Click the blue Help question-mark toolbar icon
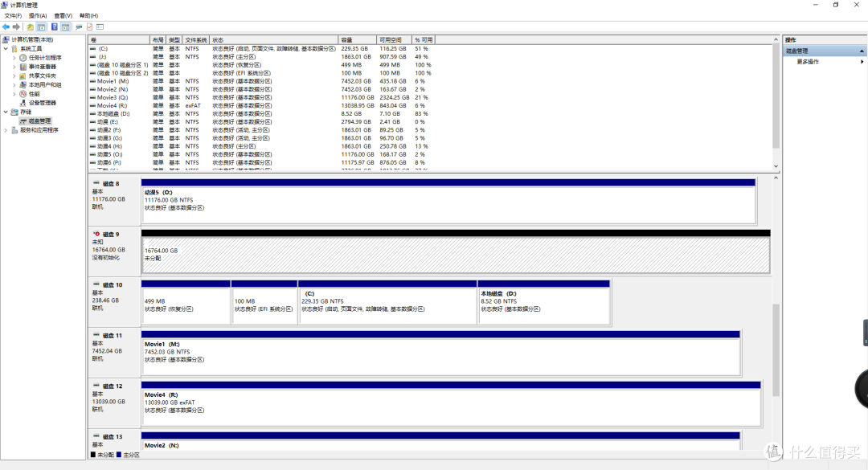The image size is (868, 470). point(54,27)
